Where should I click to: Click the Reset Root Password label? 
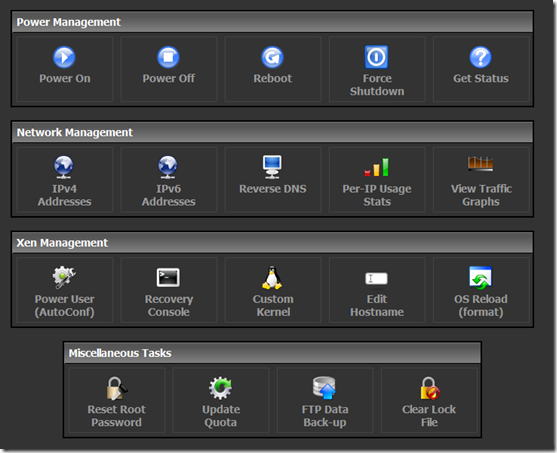(117, 416)
